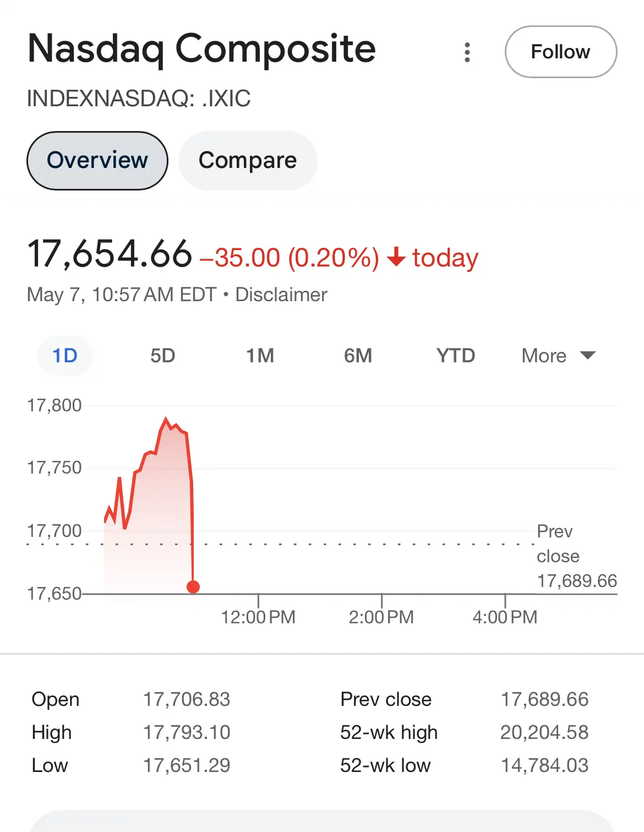Screen dimensions: 644x832
Task: Switch to the Compare tab
Action: coord(248,160)
